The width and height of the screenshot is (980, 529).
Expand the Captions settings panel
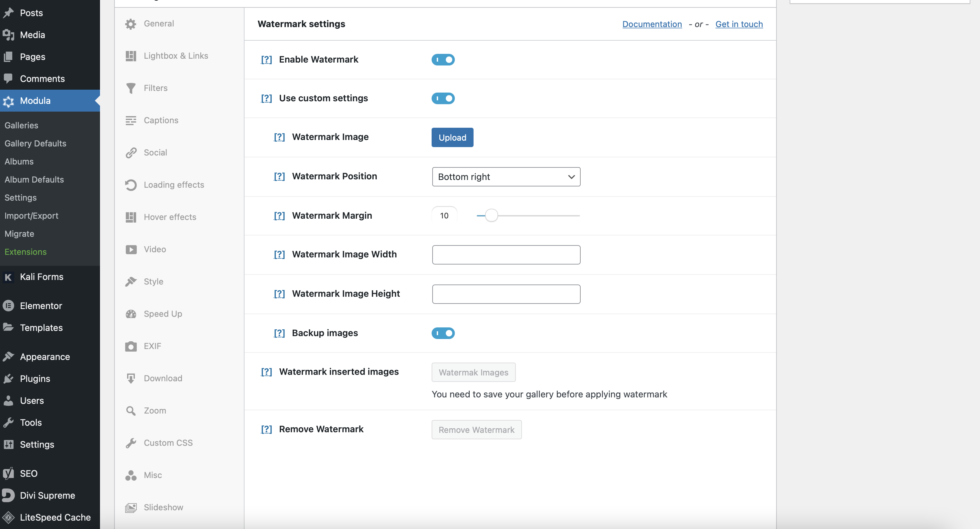click(x=161, y=120)
